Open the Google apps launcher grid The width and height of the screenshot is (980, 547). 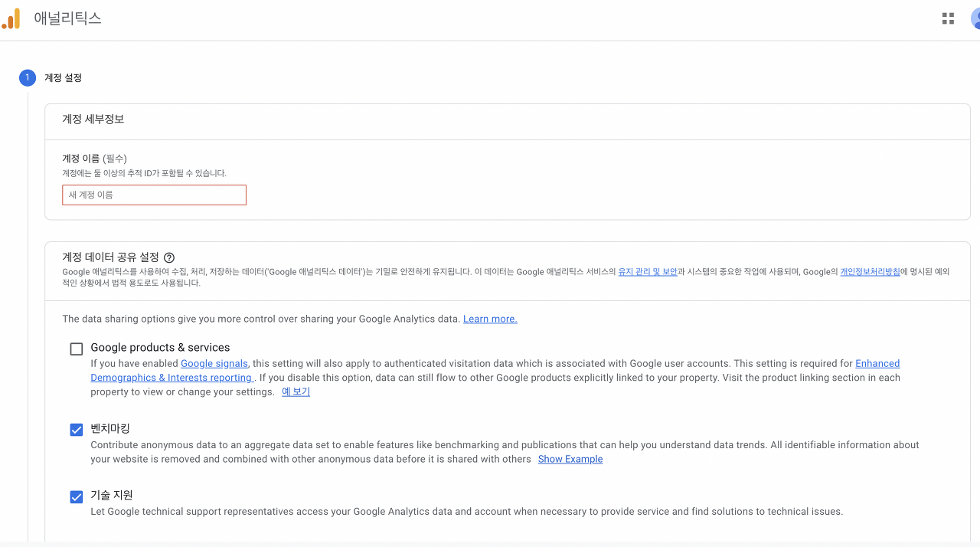(x=948, y=18)
